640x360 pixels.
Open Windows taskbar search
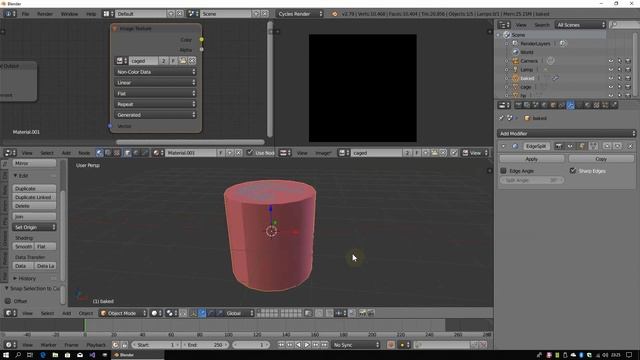point(18,355)
